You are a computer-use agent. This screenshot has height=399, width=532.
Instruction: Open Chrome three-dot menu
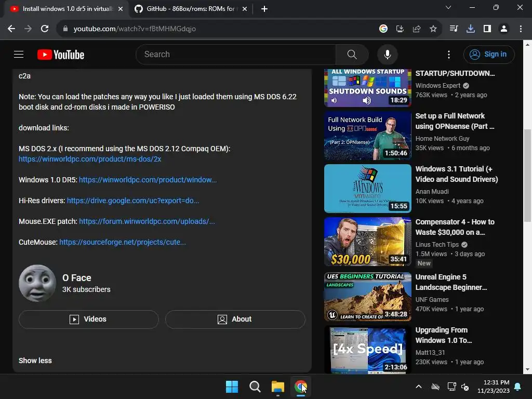(521, 29)
